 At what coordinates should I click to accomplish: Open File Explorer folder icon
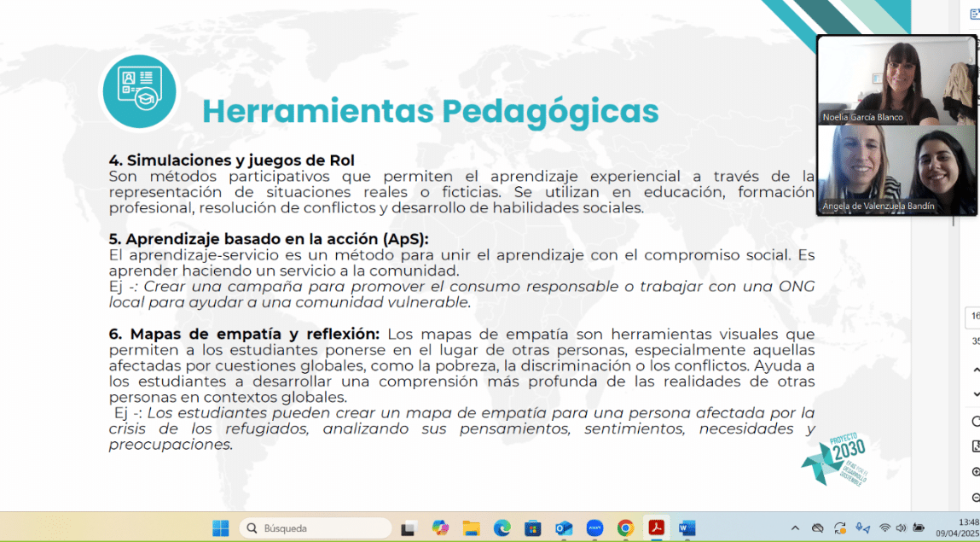(472, 528)
